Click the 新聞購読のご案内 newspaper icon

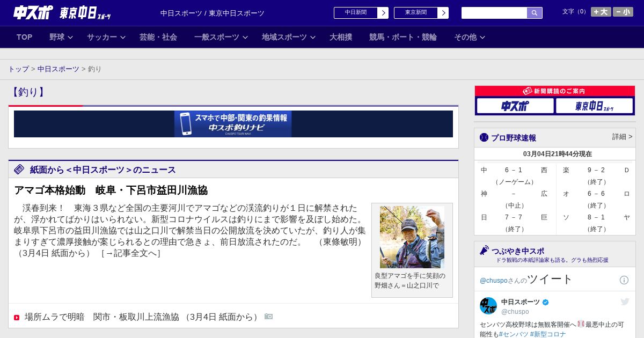pyautogui.click(x=527, y=91)
